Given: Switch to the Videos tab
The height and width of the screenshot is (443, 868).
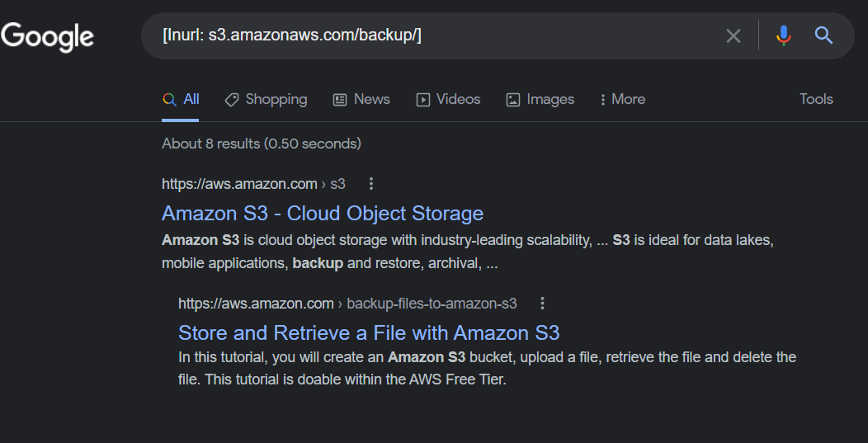Looking at the screenshot, I should (x=448, y=100).
